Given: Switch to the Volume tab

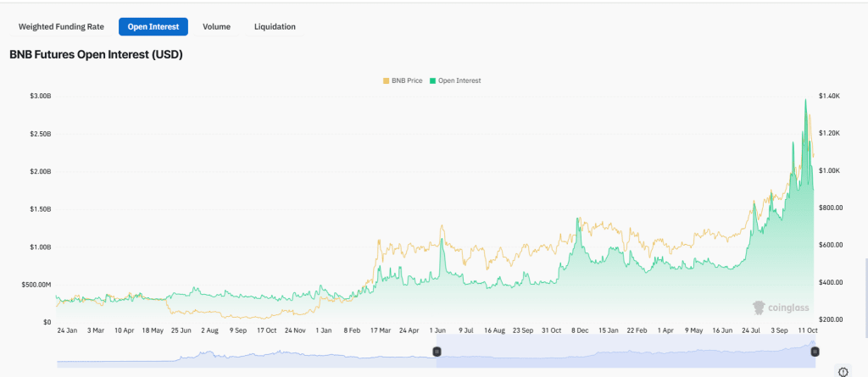Looking at the screenshot, I should (x=216, y=26).
